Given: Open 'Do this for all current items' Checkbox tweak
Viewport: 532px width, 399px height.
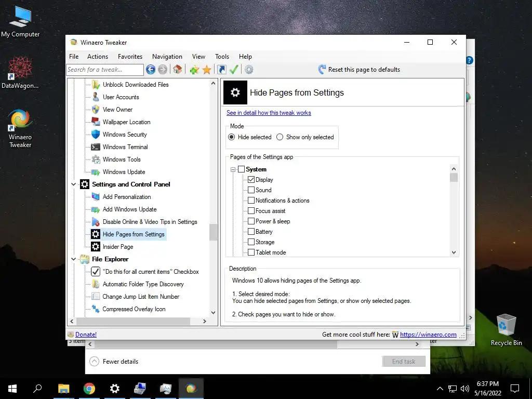Looking at the screenshot, I should (151, 272).
